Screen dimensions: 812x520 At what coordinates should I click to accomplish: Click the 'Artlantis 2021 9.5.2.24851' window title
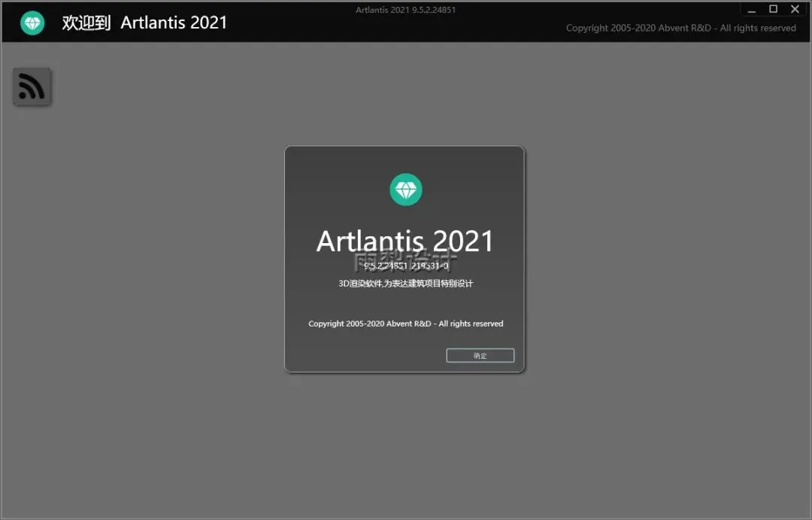tap(405, 9)
